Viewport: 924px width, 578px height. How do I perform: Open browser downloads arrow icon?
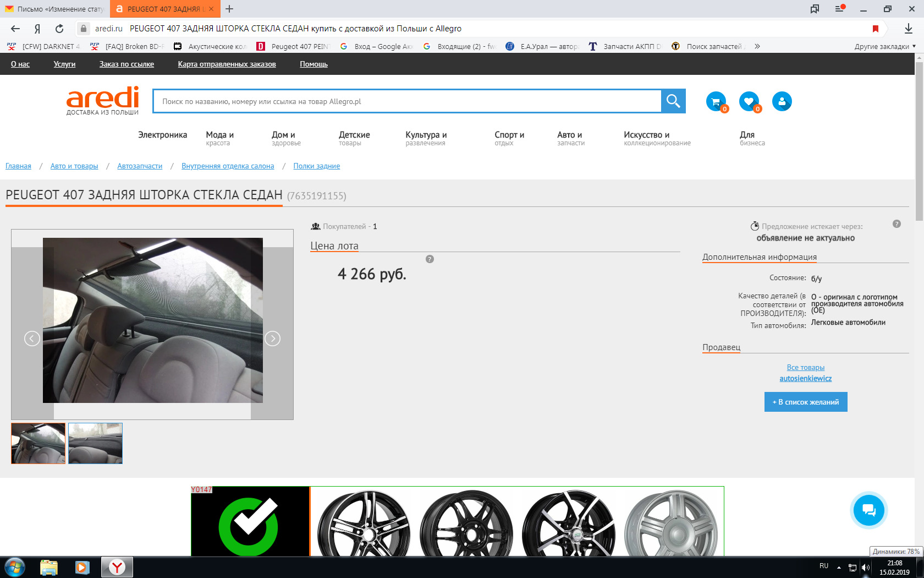pyautogui.click(x=909, y=29)
